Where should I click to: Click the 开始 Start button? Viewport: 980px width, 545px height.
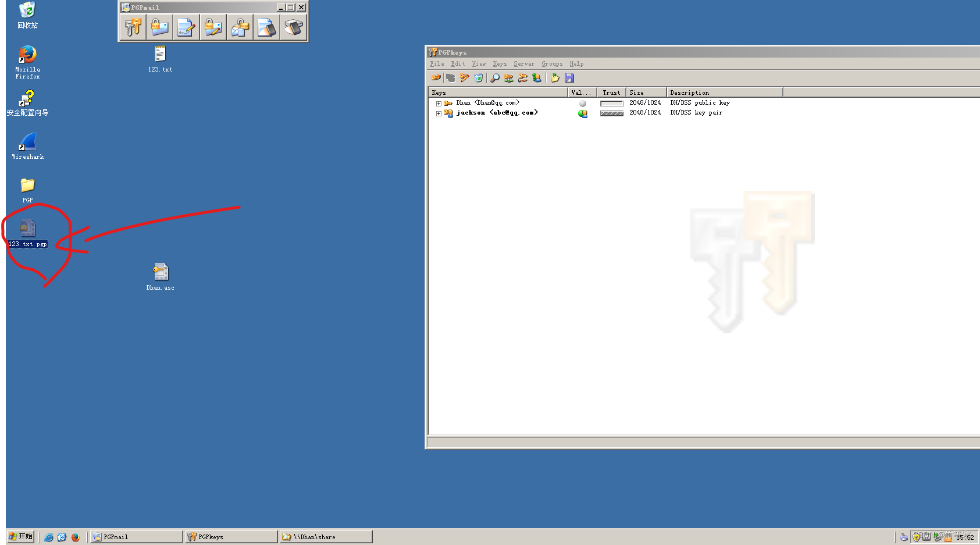click(x=21, y=536)
